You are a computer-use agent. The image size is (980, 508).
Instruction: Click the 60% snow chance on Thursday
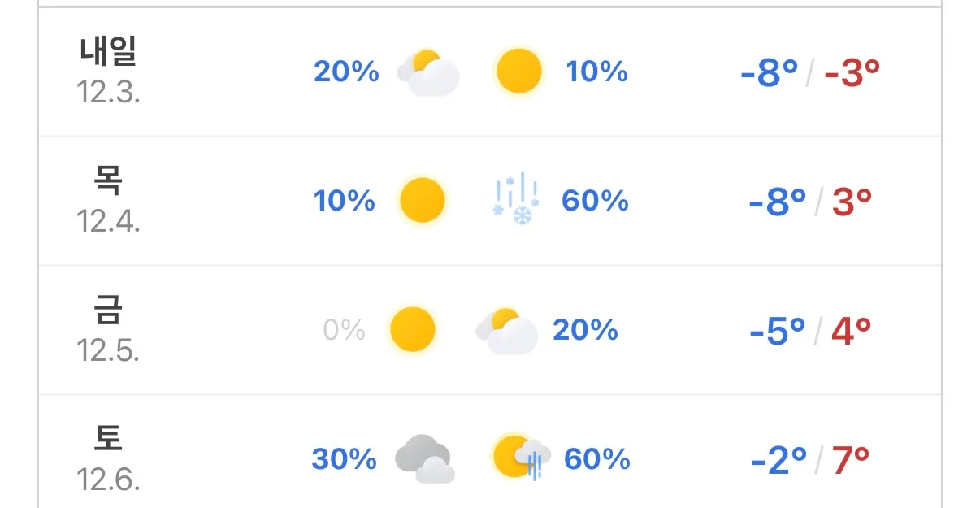click(595, 201)
